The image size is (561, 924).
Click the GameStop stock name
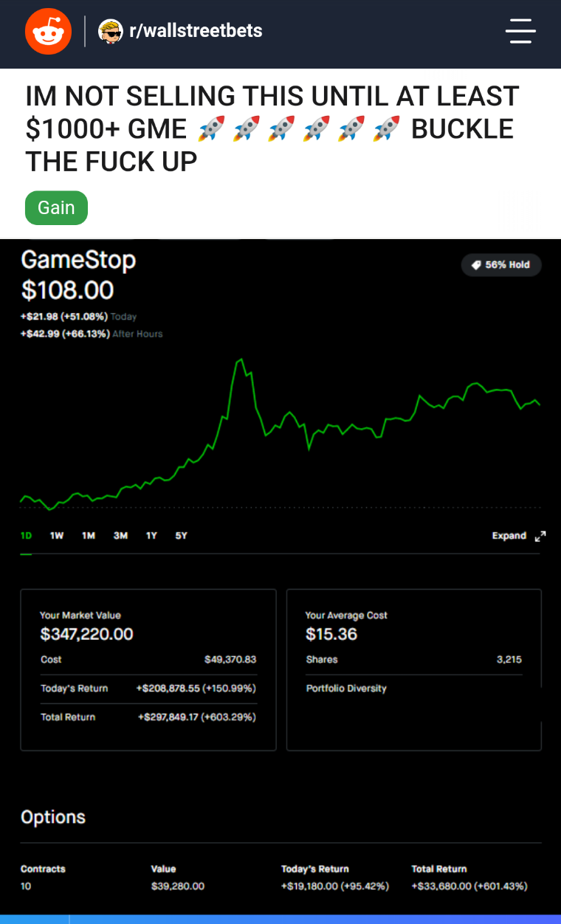[78, 260]
